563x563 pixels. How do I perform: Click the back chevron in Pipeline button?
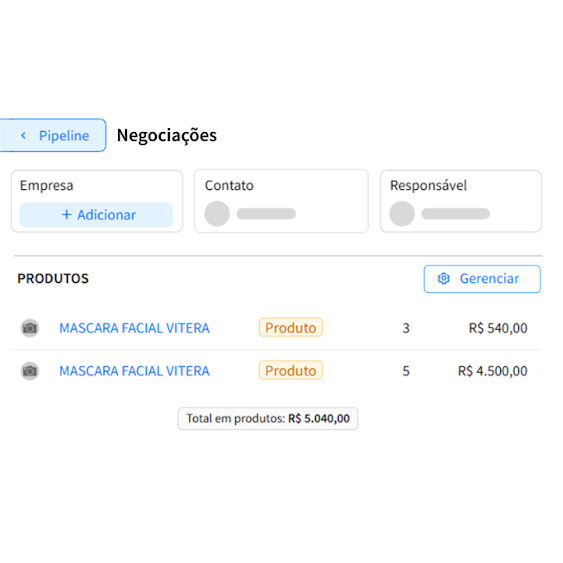[23, 135]
